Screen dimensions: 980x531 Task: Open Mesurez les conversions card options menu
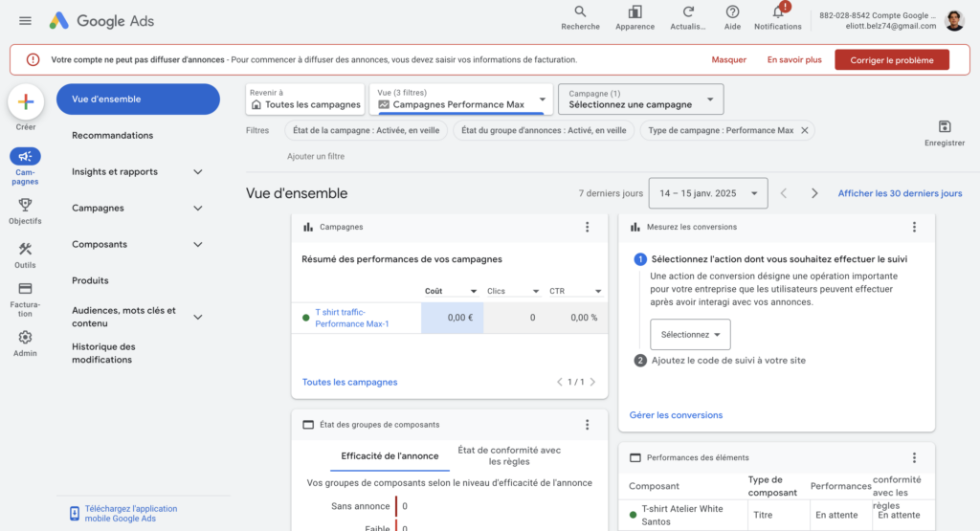tap(914, 227)
